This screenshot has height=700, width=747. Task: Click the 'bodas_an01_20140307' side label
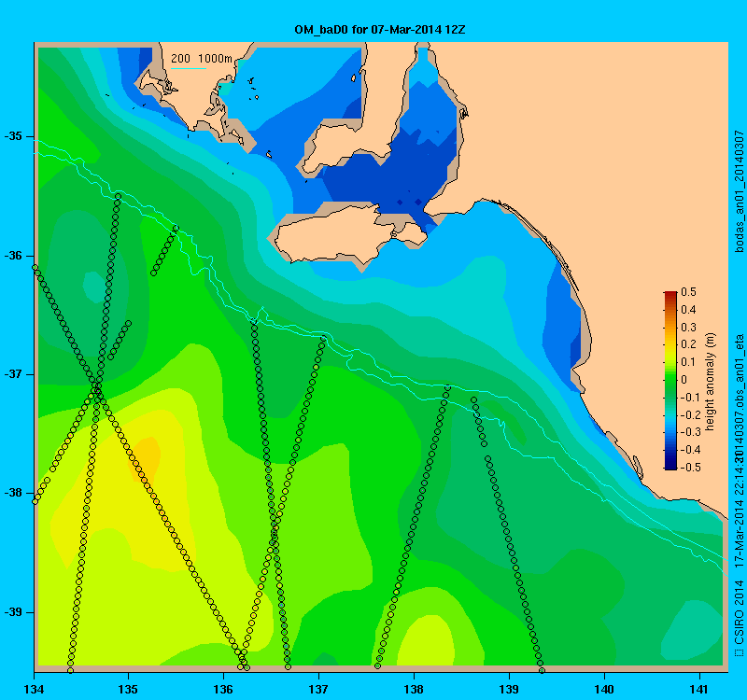click(739, 191)
